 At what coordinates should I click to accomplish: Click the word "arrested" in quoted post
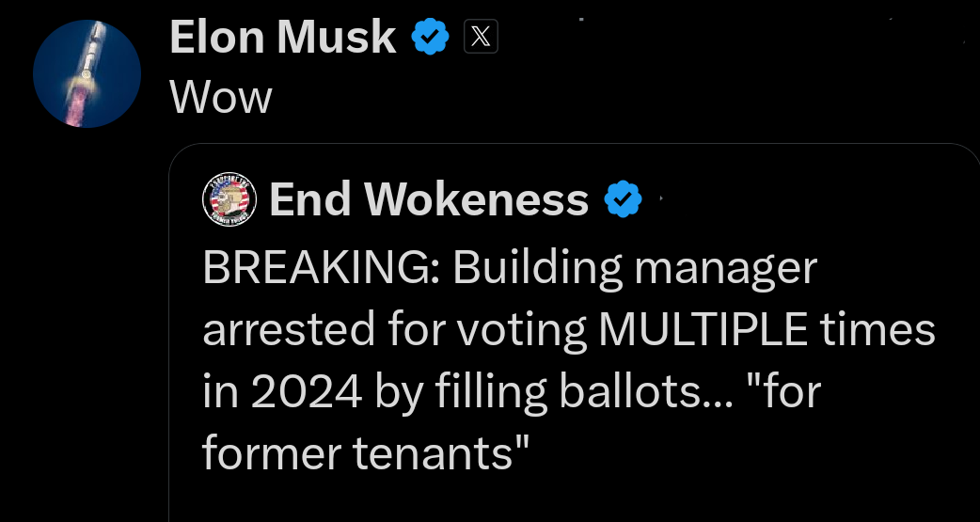pos(289,330)
